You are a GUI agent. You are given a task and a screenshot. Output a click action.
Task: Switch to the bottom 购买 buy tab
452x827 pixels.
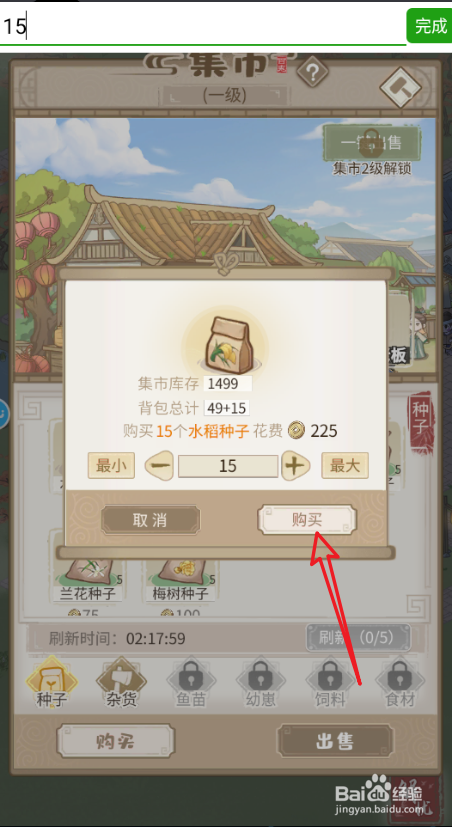click(x=116, y=741)
